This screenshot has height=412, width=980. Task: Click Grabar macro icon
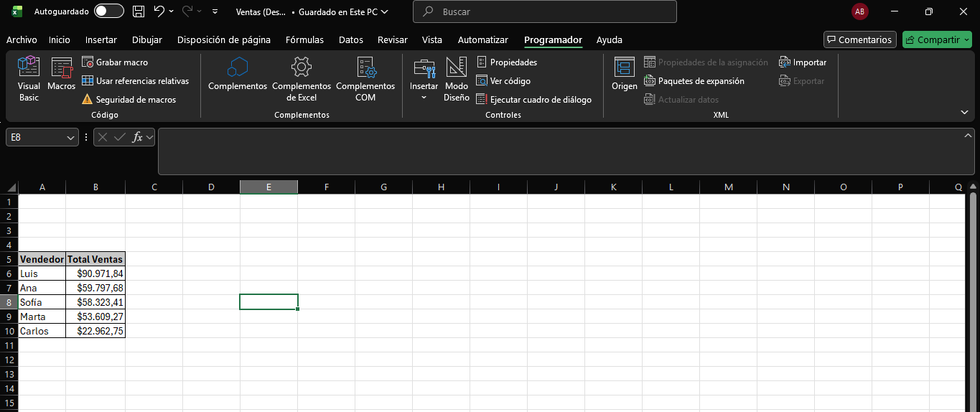coord(88,62)
